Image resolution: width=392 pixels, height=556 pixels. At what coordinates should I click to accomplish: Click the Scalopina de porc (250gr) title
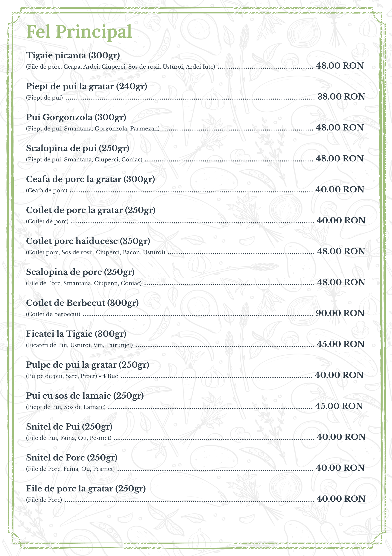coord(80,272)
